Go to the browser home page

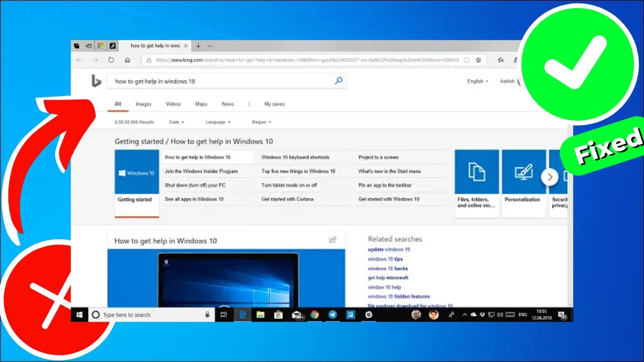click(x=127, y=60)
